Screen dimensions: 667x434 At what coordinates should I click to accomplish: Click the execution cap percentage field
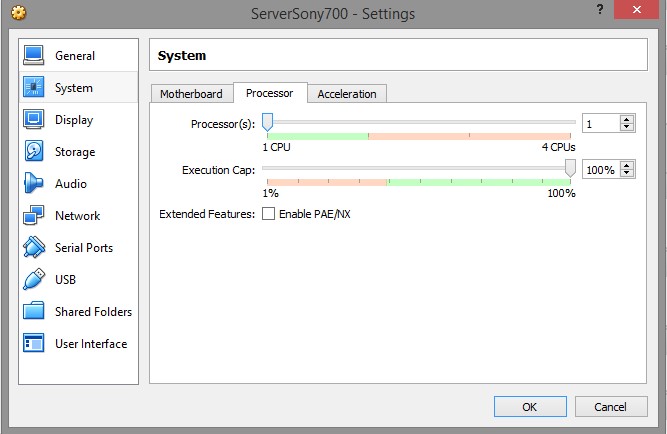[x=601, y=170]
